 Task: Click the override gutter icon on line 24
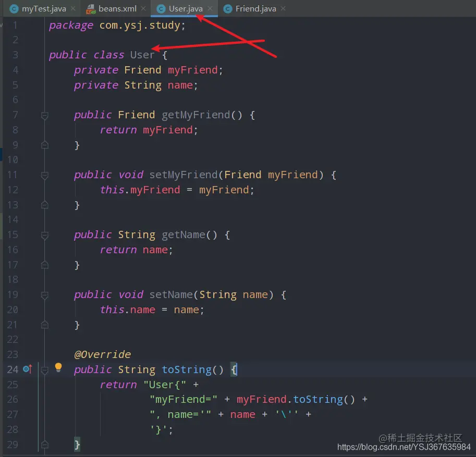click(x=27, y=369)
